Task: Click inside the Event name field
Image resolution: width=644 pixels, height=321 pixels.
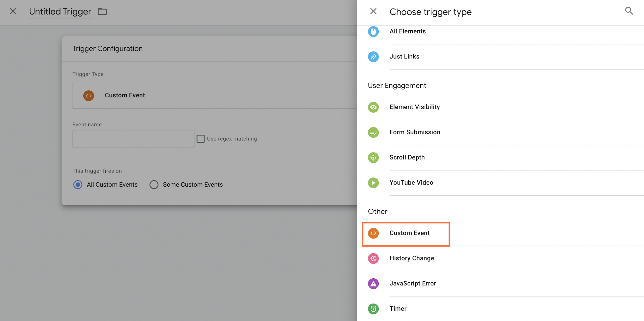Action: point(133,139)
